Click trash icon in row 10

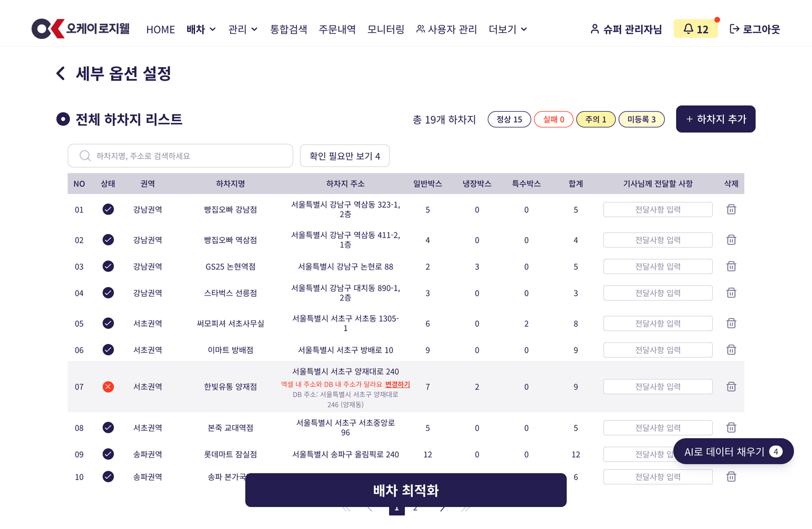click(731, 477)
